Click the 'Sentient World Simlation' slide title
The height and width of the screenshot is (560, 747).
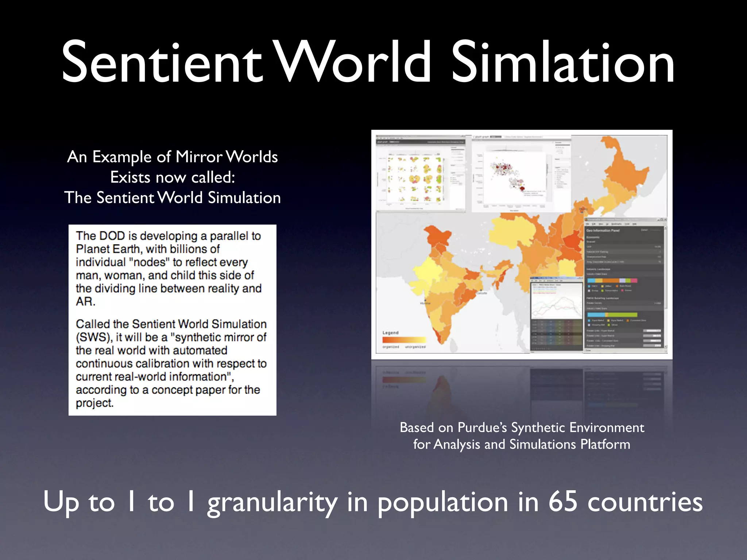click(368, 62)
